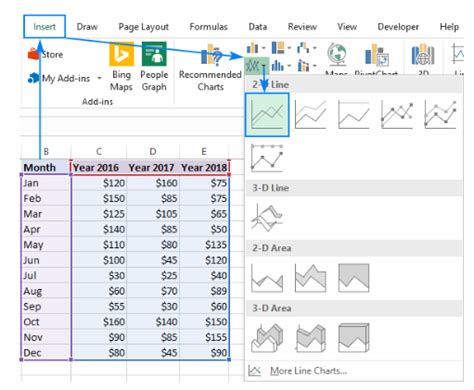Choose the 2-D Area chart
The height and width of the screenshot is (390, 474).
[x=267, y=278]
